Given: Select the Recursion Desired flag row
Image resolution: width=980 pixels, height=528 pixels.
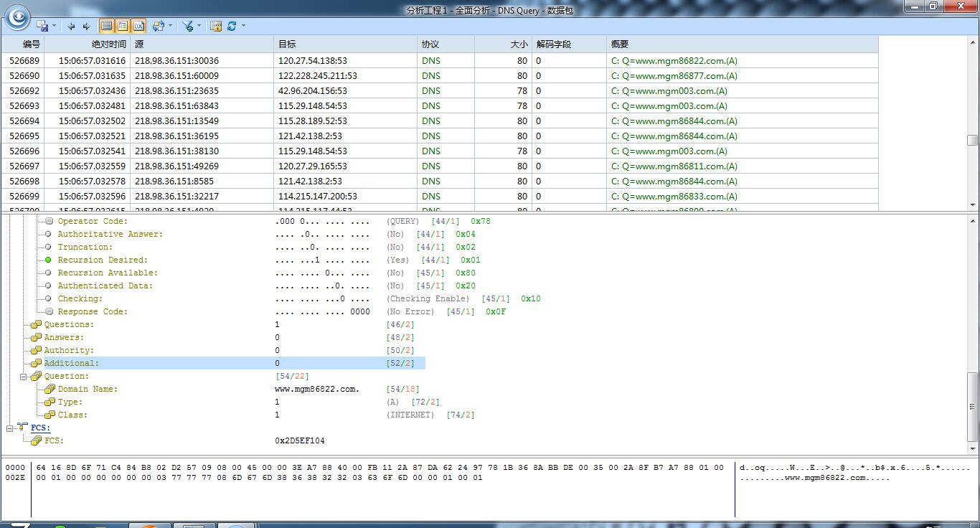Looking at the screenshot, I should [x=102, y=260].
